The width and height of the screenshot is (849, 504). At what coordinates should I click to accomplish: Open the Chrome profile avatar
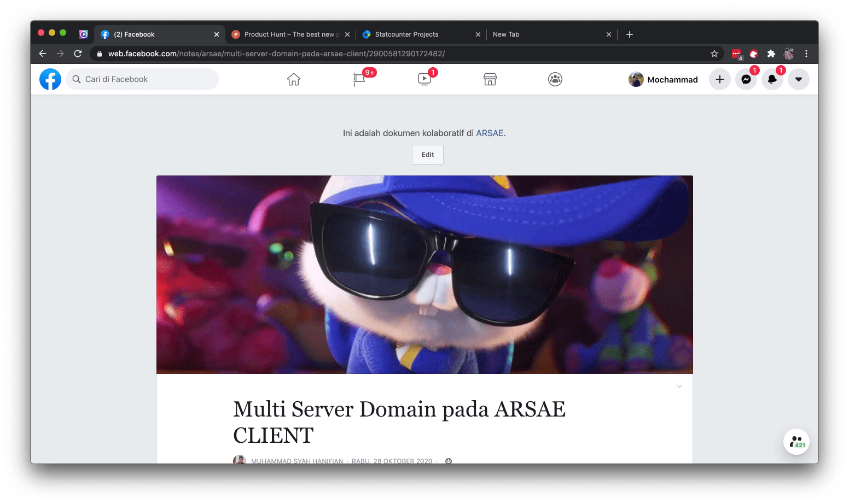point(789,54)
